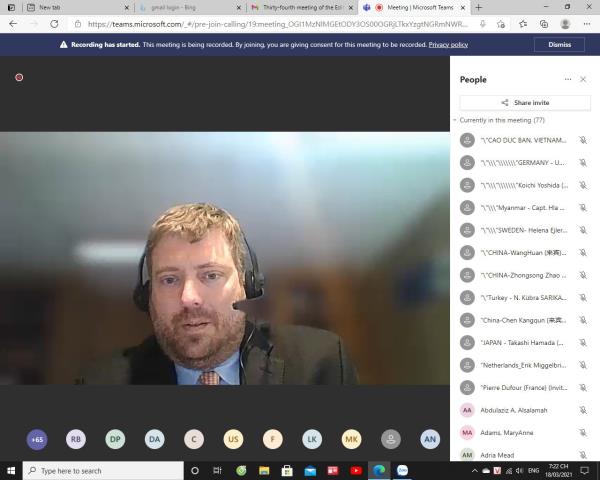
Task: Click the RB participant avatar
Action: [76, 439]
